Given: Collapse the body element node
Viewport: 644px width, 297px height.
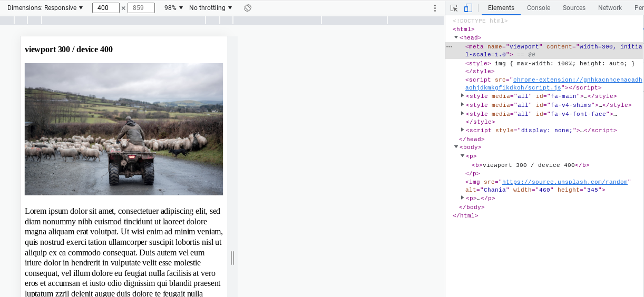Looking at the screenshot, I should pyautogui.click(x=456, y=147).
